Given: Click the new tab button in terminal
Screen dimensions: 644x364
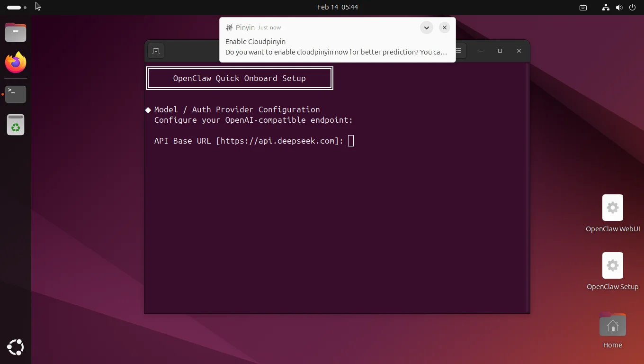Looking at the screenshot, I should point(156,51).
